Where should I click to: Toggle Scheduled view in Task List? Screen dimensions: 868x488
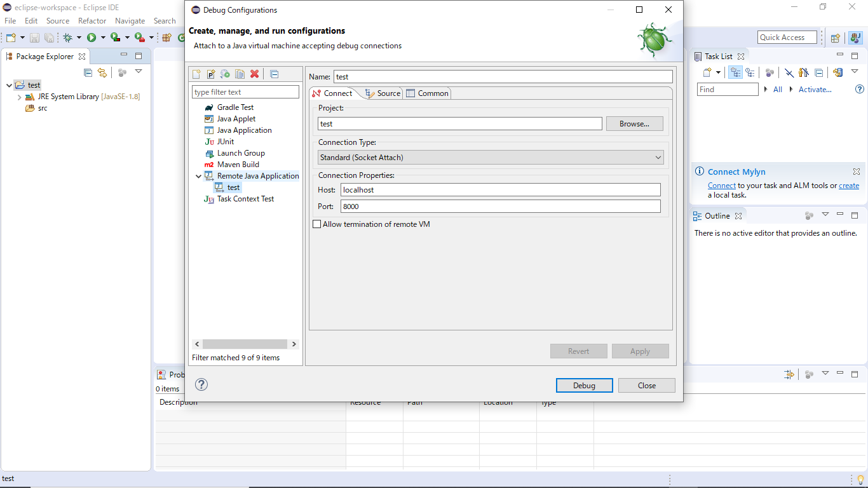click(x=750, y=72)
